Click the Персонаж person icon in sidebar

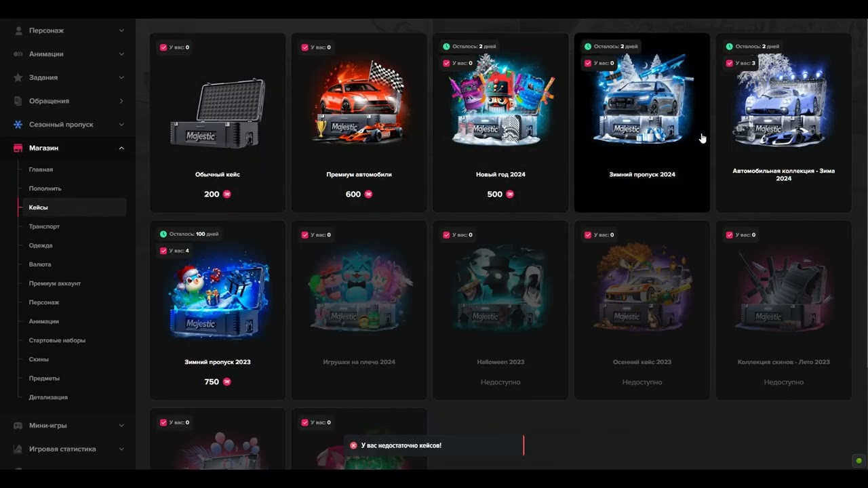(18, 30)
